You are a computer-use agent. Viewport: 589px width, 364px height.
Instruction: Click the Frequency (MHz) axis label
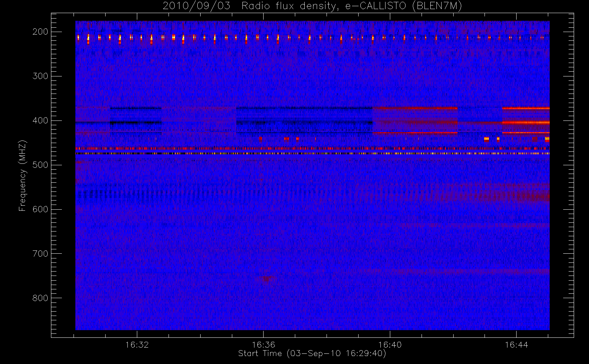[x=23, y=175]
